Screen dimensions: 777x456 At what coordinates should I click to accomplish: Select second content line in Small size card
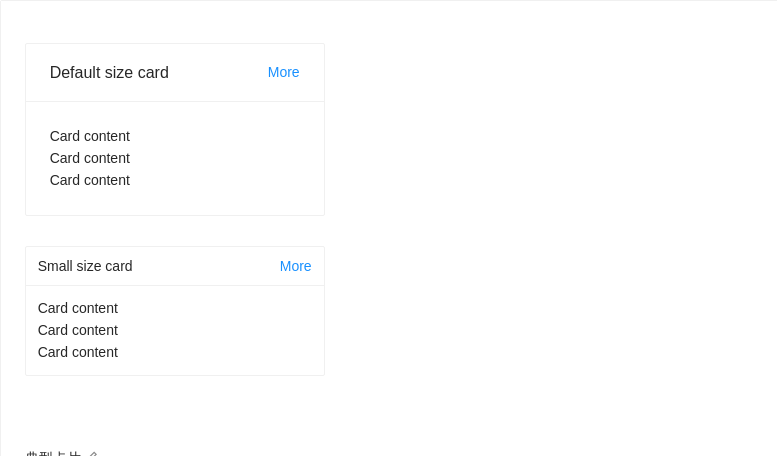click(x=78, y=330)
